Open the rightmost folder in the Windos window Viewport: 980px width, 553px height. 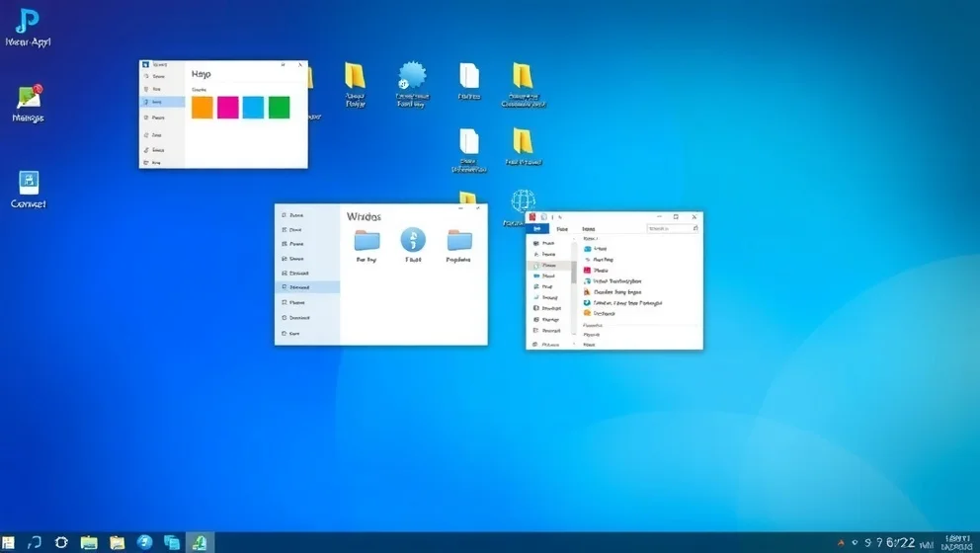point(458,240)
